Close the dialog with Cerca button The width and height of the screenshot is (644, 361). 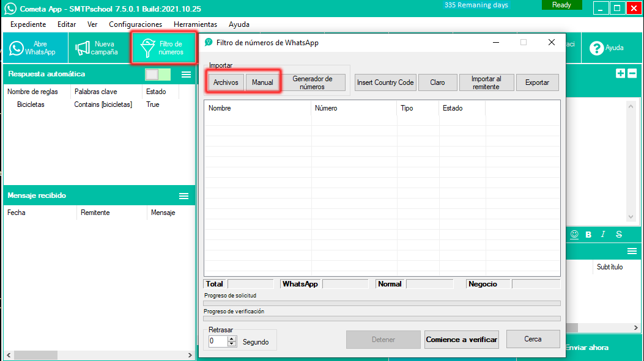pos(533,339)
